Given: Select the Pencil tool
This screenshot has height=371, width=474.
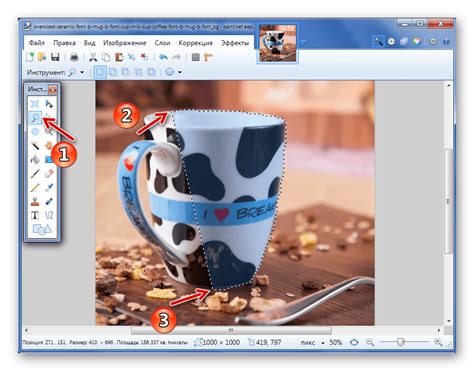Looking at the screenshot, I should [x=35, y=187].
